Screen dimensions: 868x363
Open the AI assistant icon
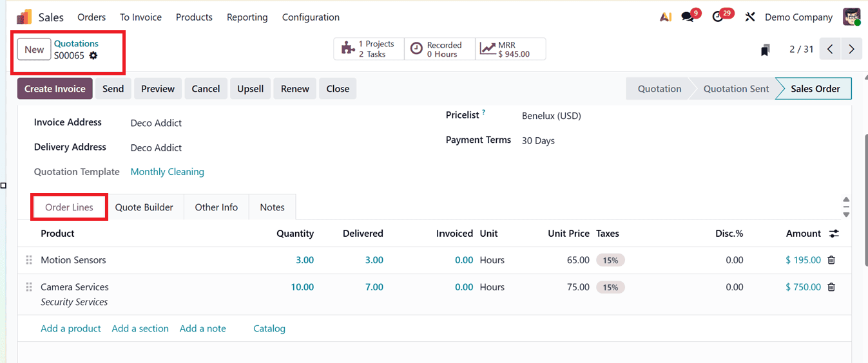666,17
